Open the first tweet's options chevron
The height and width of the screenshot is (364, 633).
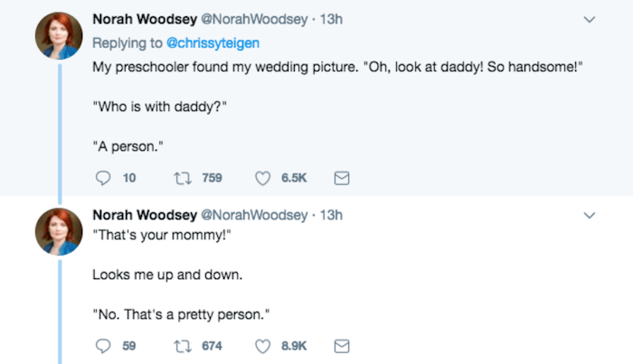[590, 19]
